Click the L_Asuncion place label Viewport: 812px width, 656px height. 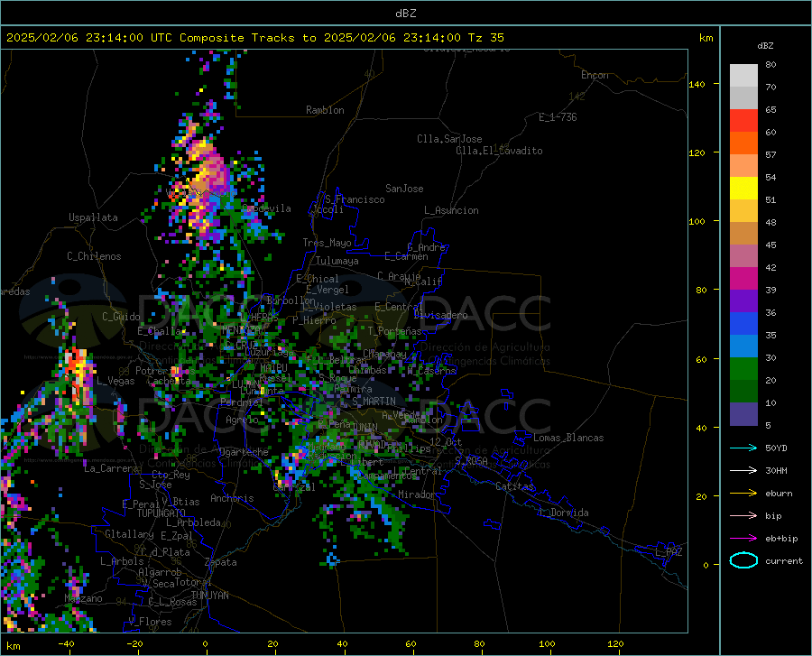tap(451, 210)
